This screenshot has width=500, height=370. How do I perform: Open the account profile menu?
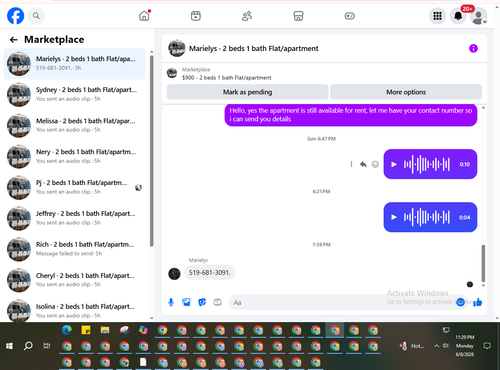(x=479, y=16)
